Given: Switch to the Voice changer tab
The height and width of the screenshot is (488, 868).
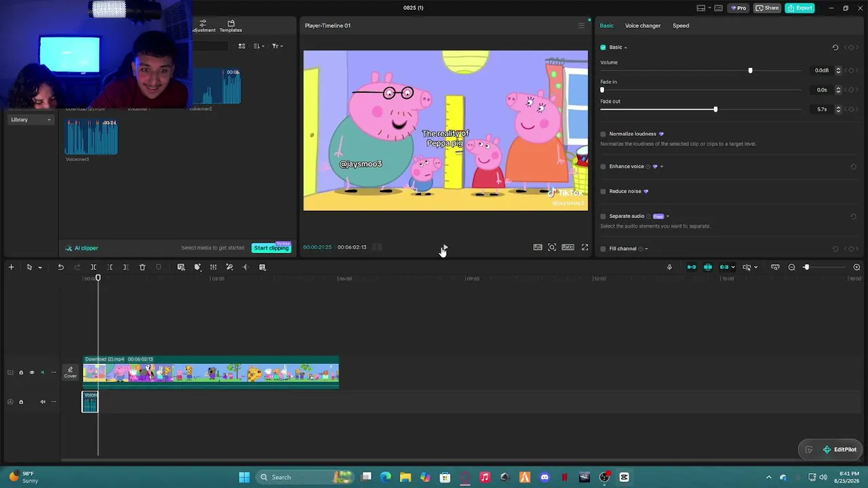Looking at the screenshot, I should click(x=643, y=26).
